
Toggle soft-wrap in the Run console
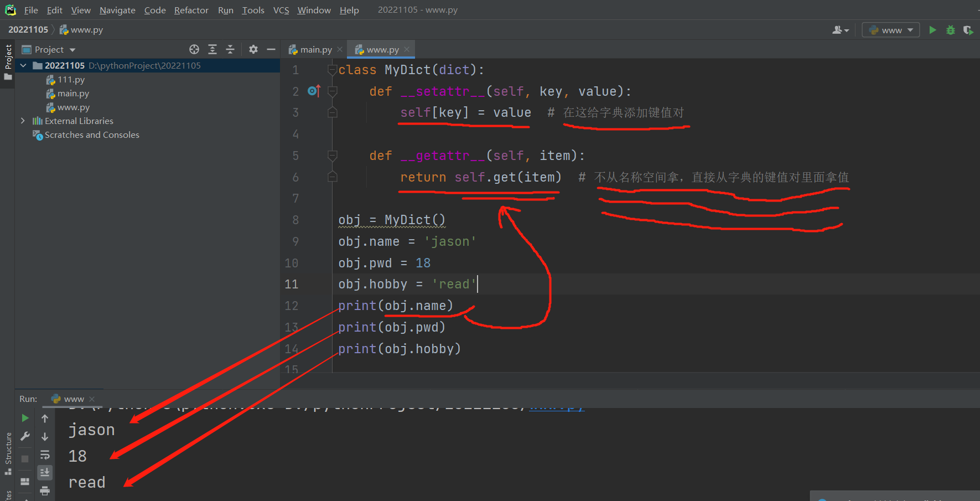click(x=45, y=455)
